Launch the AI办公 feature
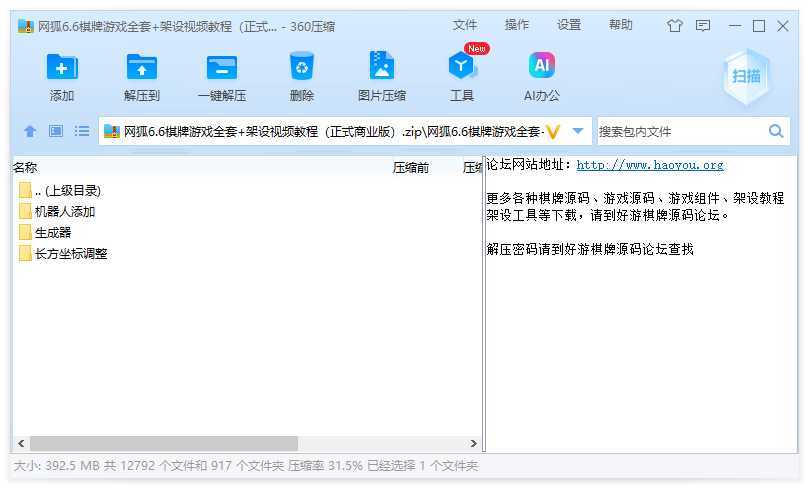Image resolution: width=809 pixels, height=488 pixels. [541, 68]
